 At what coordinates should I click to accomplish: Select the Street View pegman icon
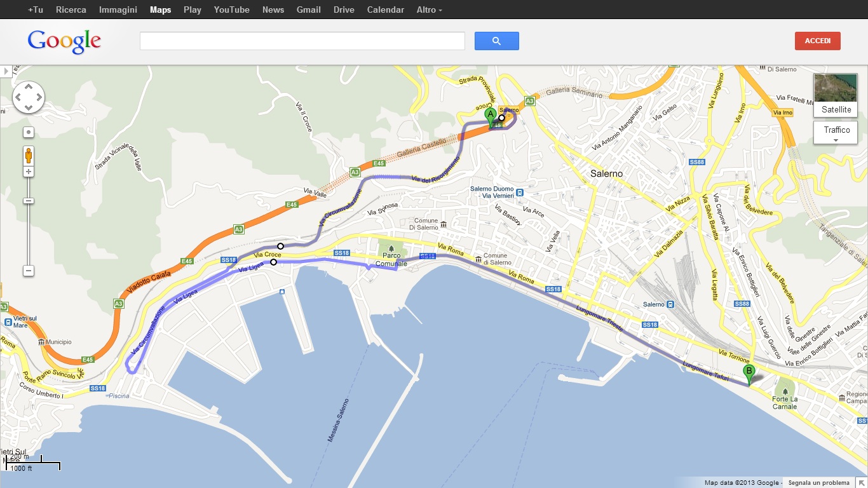point(29,155)
